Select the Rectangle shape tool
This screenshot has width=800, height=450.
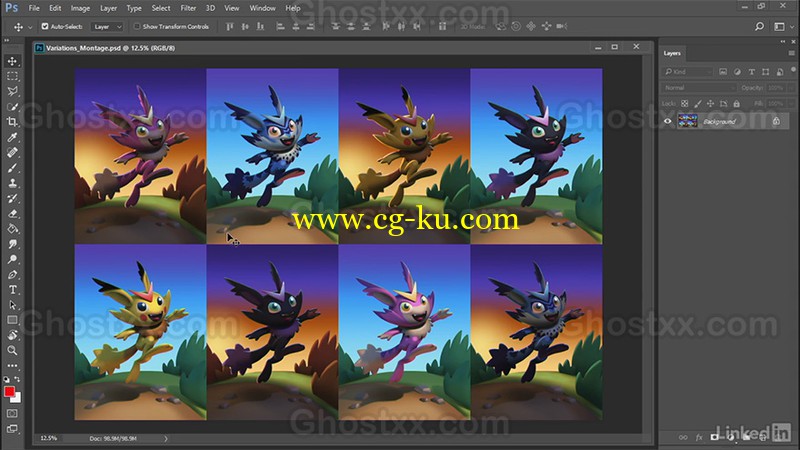pos(12,320)
